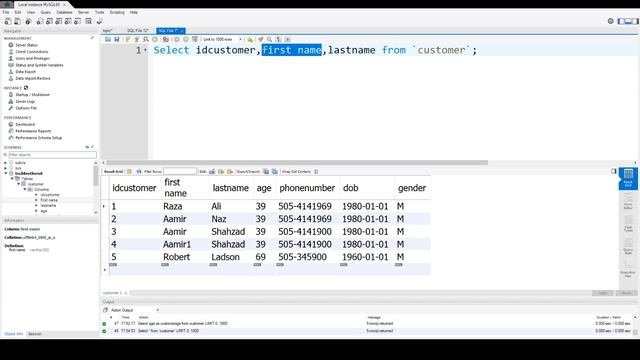Reconnect to DBMS toolbar icon

pos(99,21)
